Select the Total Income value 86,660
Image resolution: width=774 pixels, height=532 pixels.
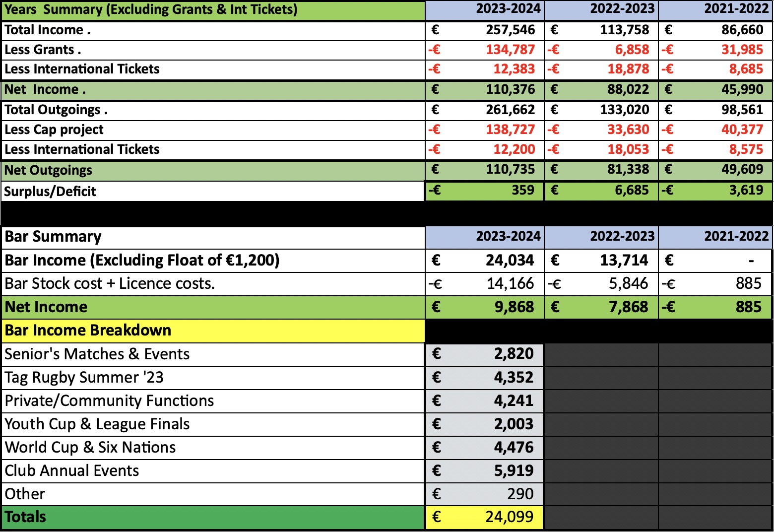742,30
